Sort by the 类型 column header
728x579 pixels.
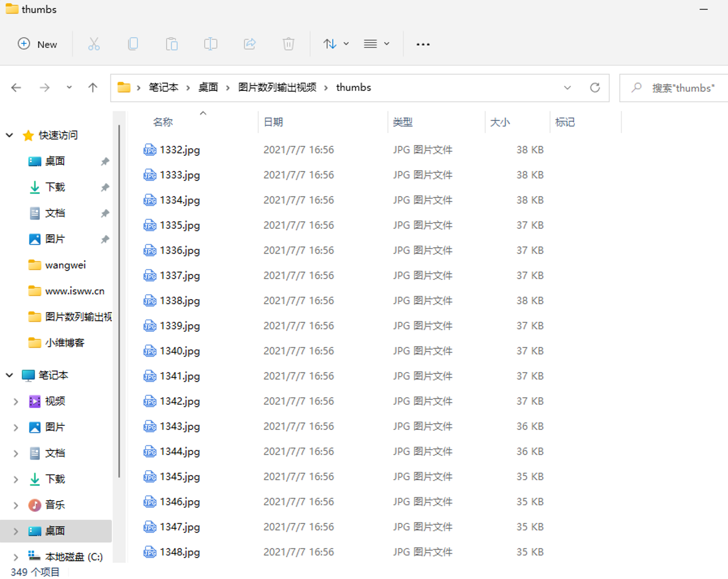click(403, 122)
